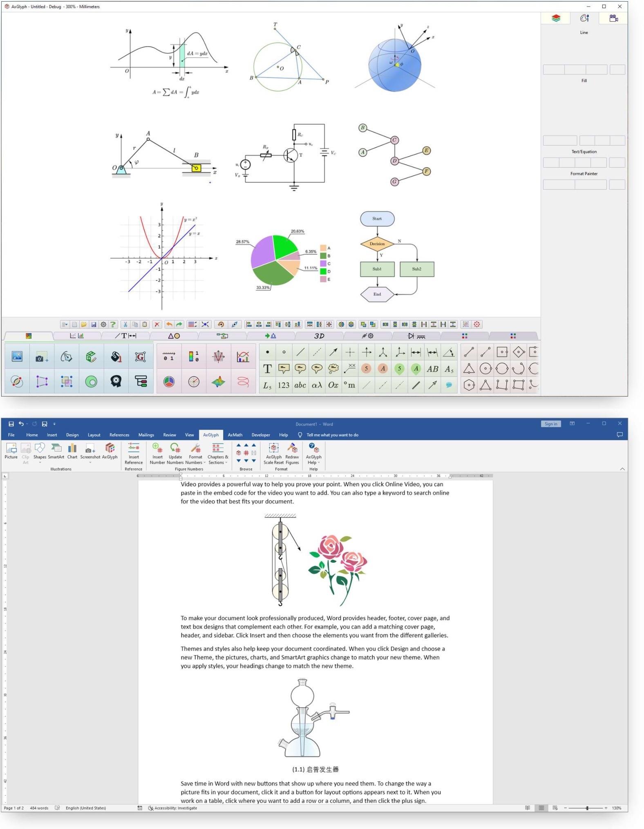The image size is (644, 829).
Task: Choose the red spiral curve tool
Action: [243, 382]
